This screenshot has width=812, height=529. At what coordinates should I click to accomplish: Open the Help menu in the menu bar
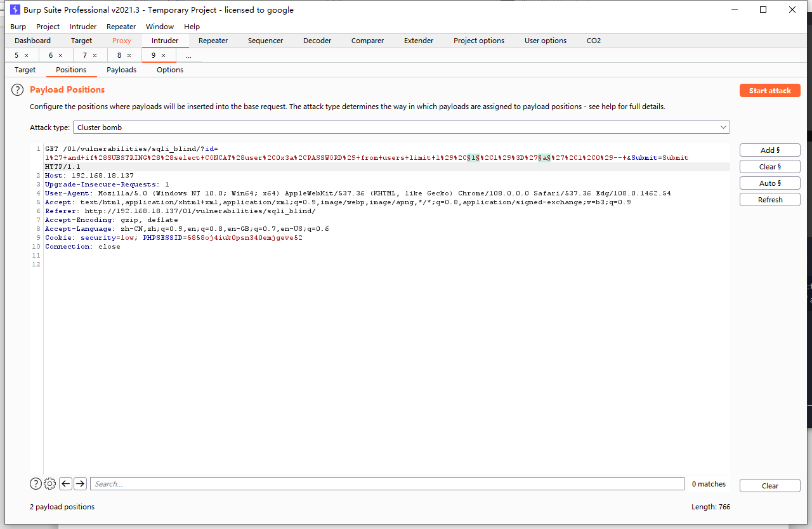point(192,27)
